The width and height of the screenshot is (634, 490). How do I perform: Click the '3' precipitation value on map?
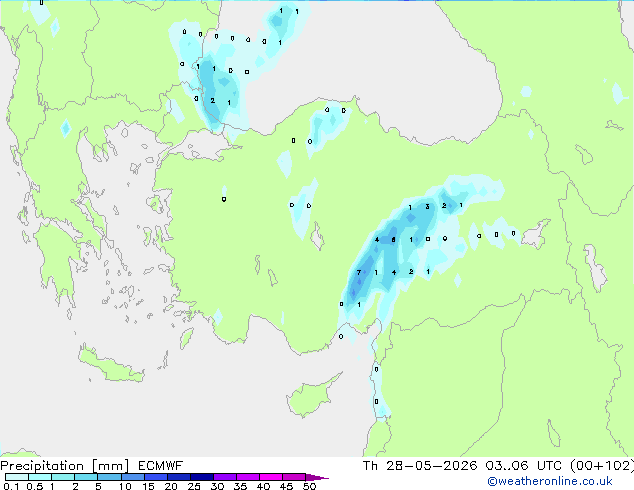(427, 207)
